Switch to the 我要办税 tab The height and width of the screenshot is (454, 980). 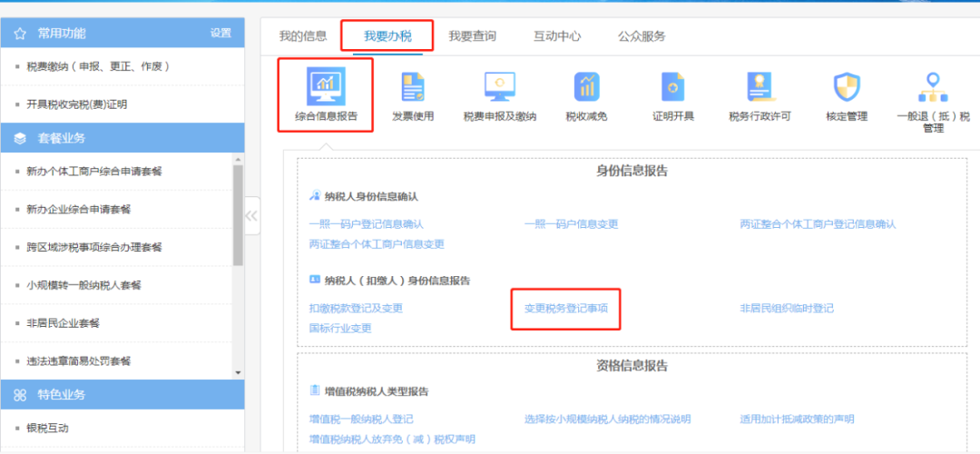[387, 36]
